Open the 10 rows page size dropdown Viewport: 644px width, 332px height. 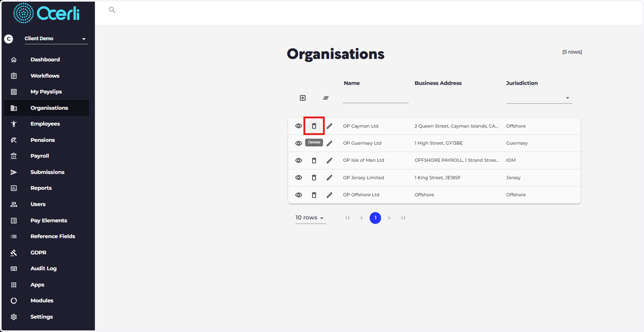pyautogui.click(x=310, y=218)
